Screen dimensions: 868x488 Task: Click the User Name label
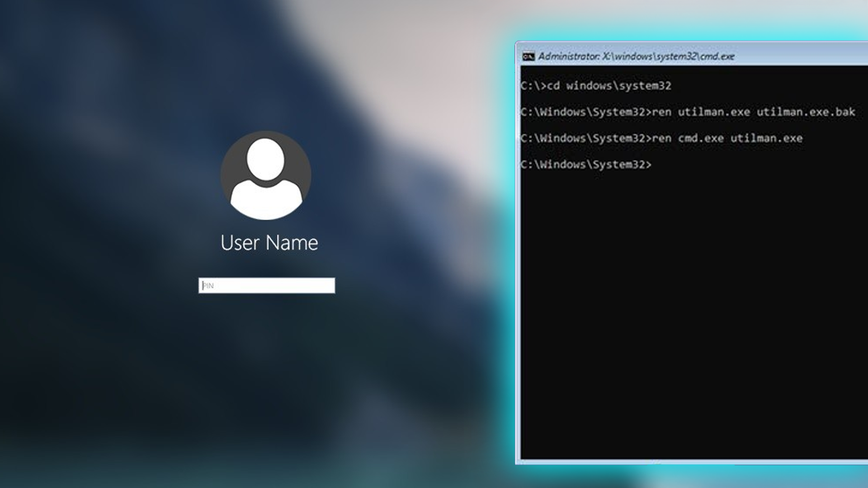(269, 243)
